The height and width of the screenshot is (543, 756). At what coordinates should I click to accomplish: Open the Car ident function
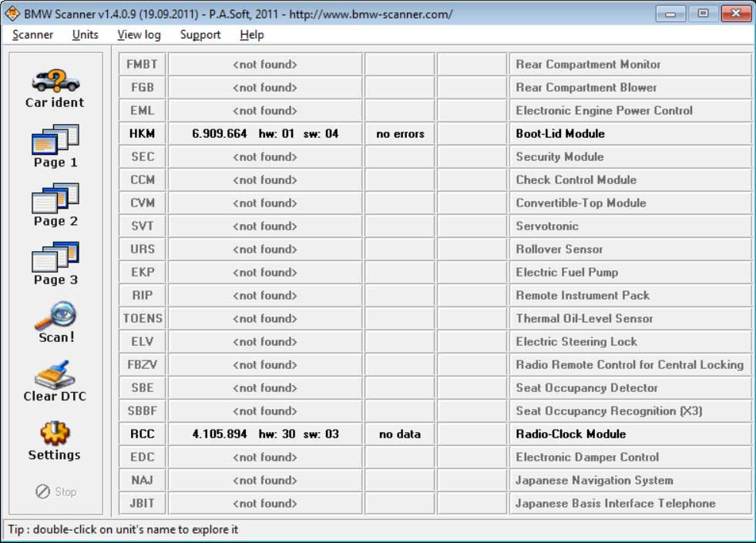pyautogui.click(x=54, y=85)
